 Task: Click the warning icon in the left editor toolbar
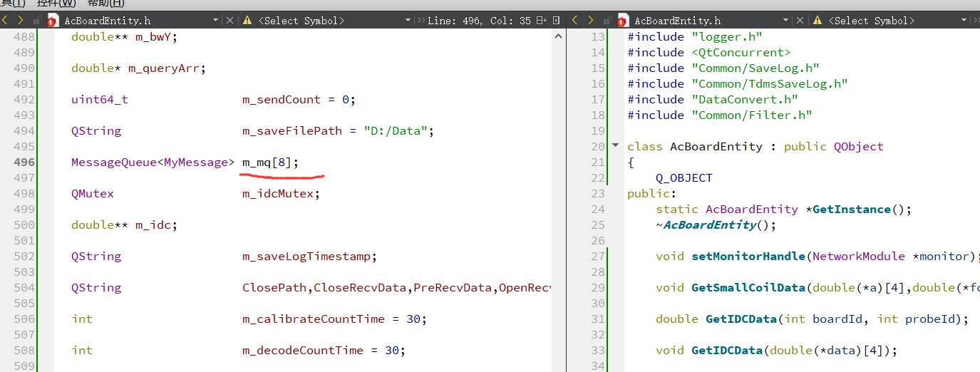click(247, 21)
